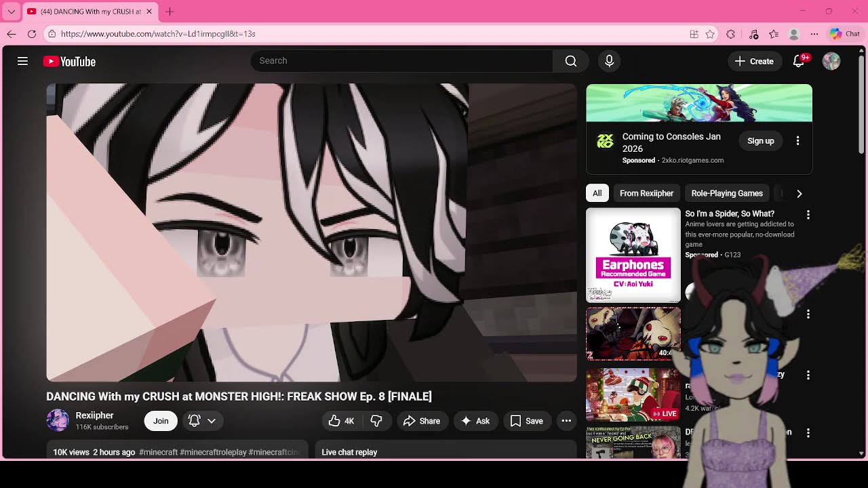Open So I'm a Spider, So What? title
This screenshot has height=488, width=868.
pos(730,214)
